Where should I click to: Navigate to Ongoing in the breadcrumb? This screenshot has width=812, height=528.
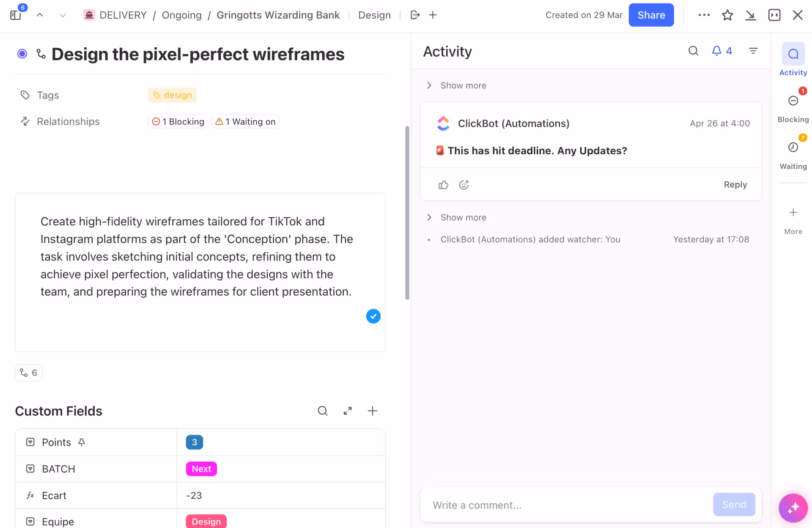coord(182,15)
